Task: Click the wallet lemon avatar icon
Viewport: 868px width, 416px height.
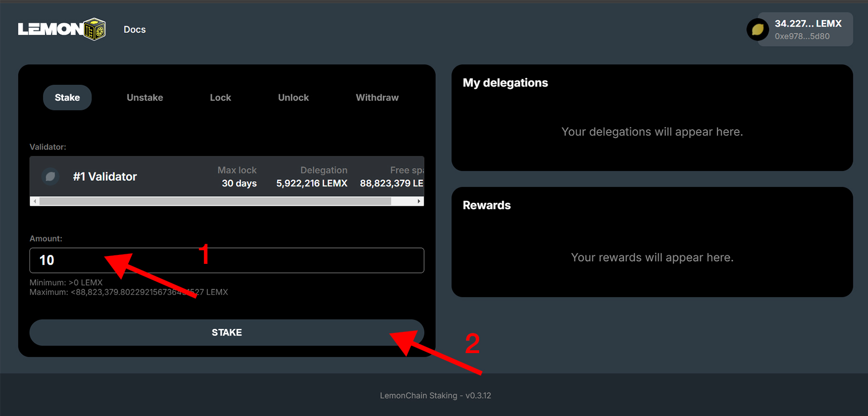Action: 758,30
